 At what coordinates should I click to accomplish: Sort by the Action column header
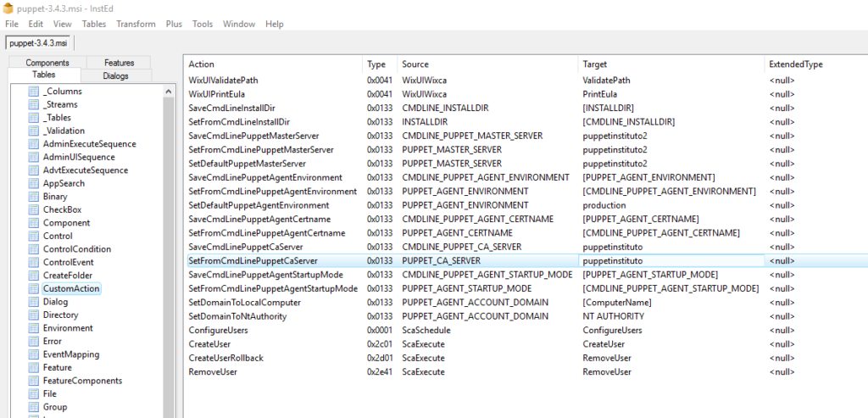tap(274, 64)
